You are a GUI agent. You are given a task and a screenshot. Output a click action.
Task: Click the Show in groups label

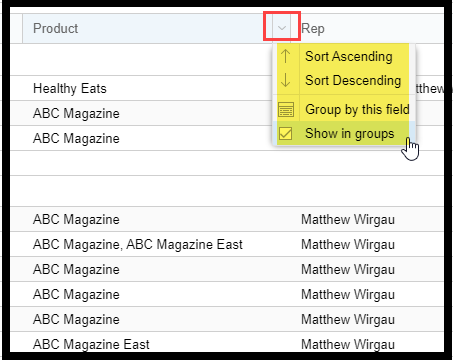coord(350,134)
